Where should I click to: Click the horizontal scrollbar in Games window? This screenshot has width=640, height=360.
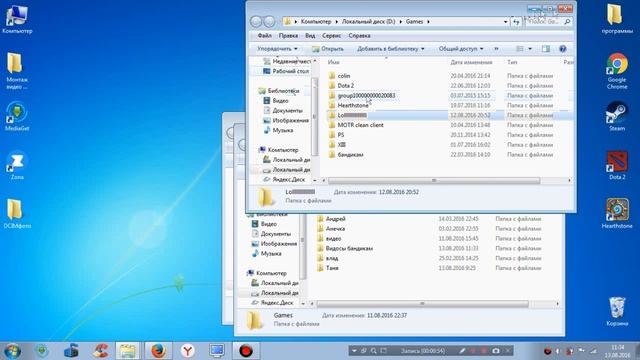point(434,180)
